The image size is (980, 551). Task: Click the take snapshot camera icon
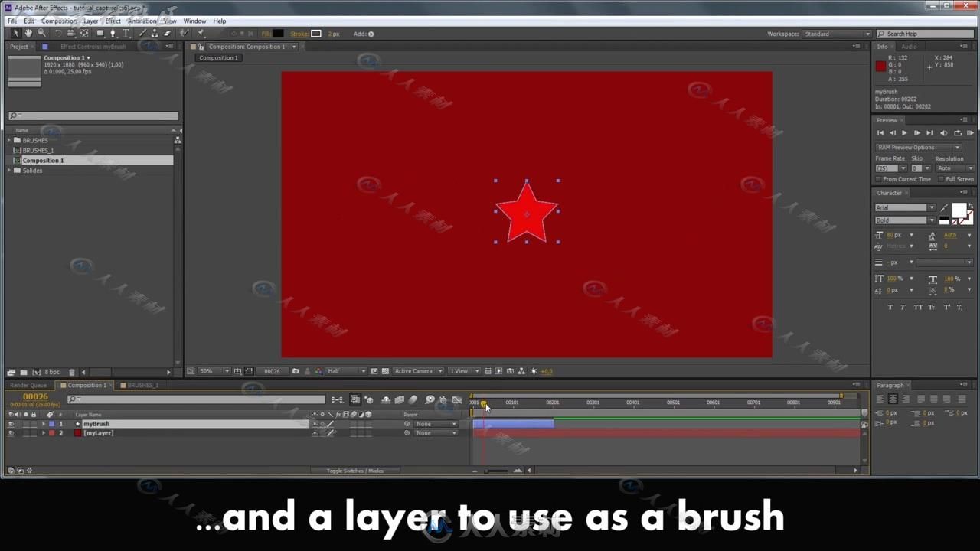click(296, 371)
